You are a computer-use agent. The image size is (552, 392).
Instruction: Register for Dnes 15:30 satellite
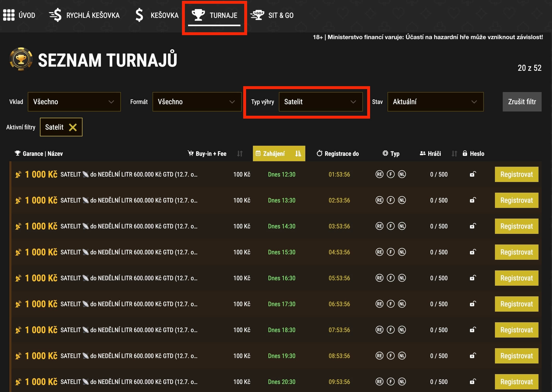[x=516, y=252]
